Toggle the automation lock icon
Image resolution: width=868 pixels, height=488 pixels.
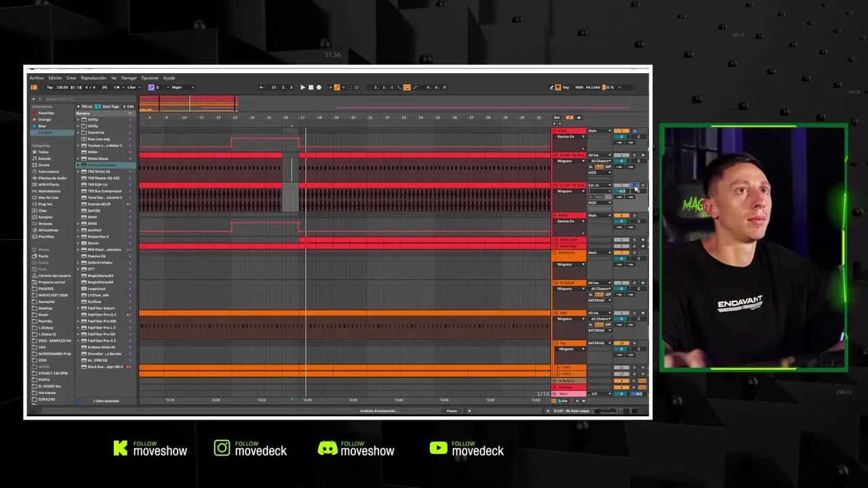click(x=579, y=117)
